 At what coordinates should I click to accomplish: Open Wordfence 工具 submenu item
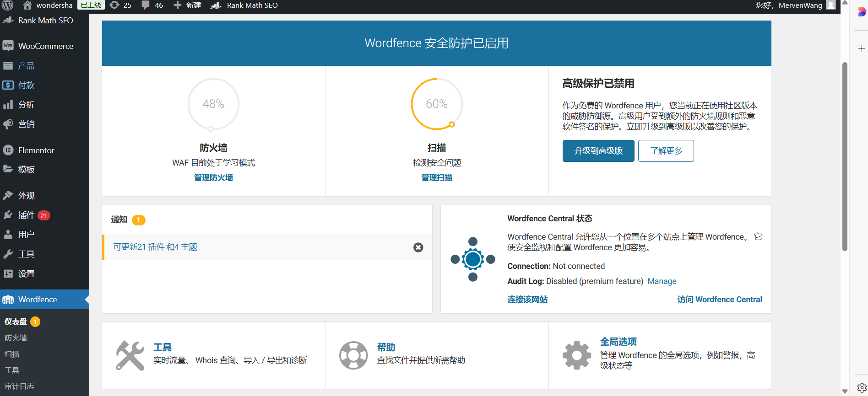(x=12, y=370)
